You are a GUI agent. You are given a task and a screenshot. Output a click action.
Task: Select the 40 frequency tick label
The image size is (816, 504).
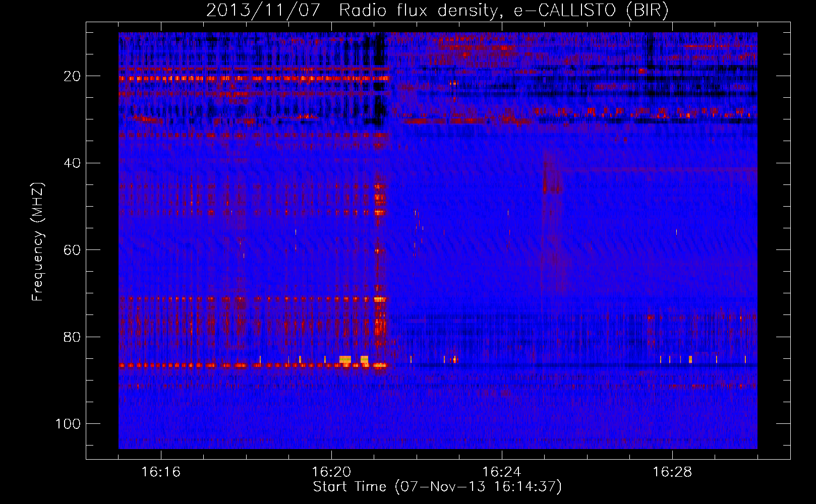pos(73,163)
